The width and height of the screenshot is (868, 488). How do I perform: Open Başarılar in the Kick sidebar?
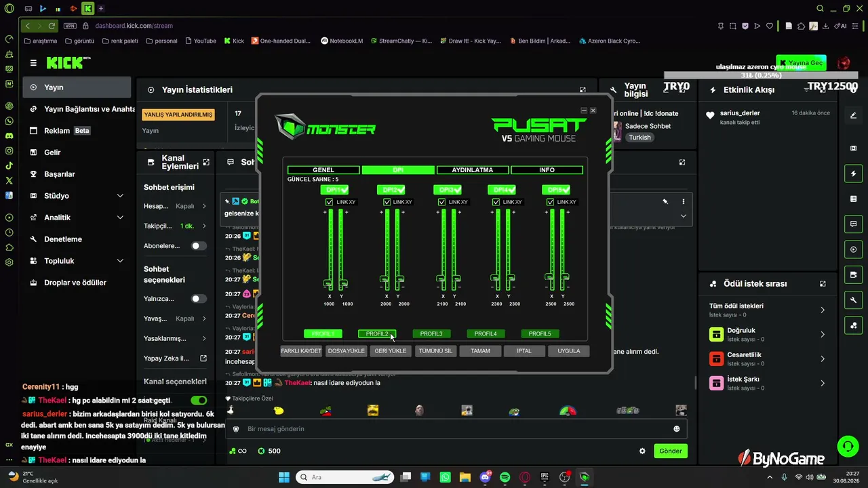point(60,174)
